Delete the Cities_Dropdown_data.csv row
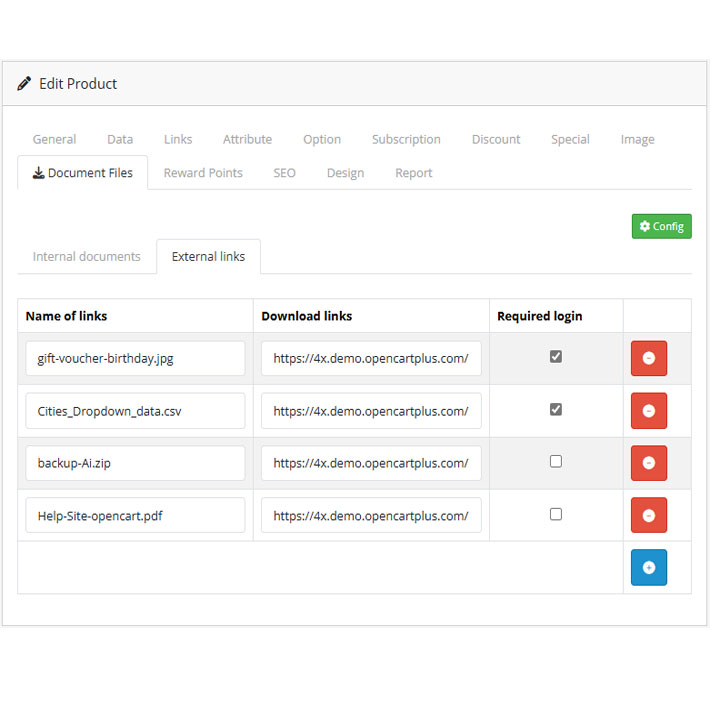 648,410
